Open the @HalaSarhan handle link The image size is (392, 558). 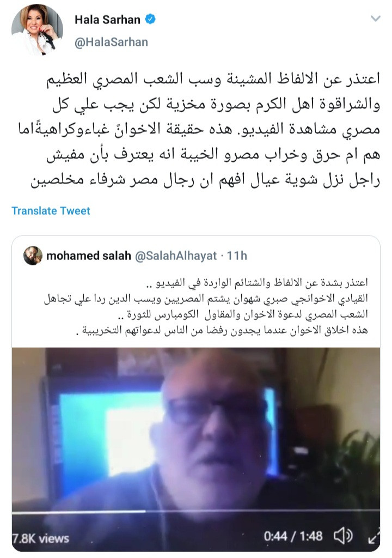112,42
